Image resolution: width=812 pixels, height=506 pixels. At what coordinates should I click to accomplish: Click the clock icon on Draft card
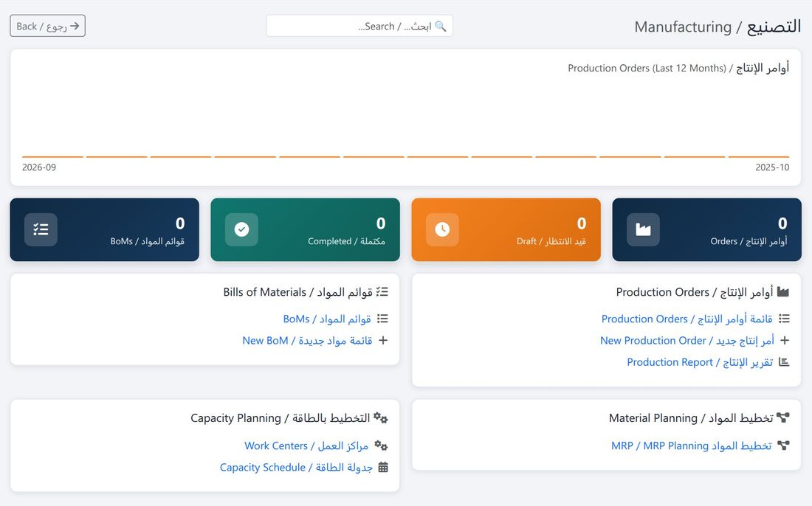pos(442,229)
